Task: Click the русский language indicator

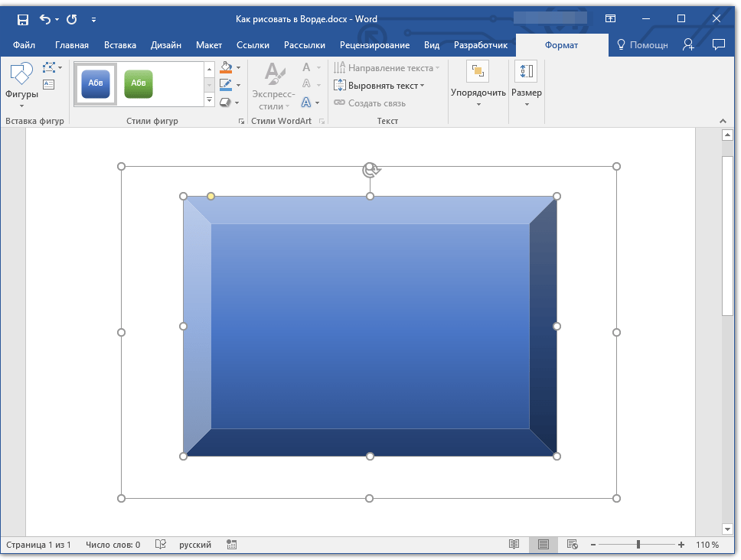Action: pyautogui.click(x=195, y=545)
